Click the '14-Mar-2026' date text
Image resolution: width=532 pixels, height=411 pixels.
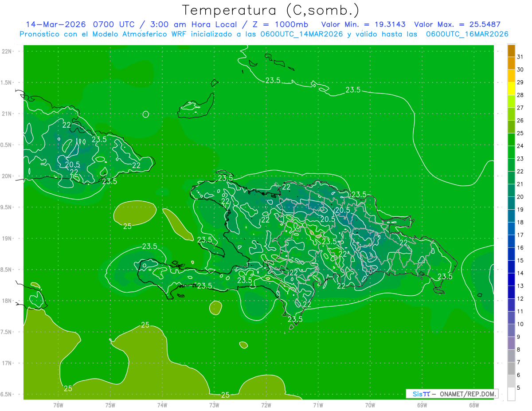click(x=56, y=24)
